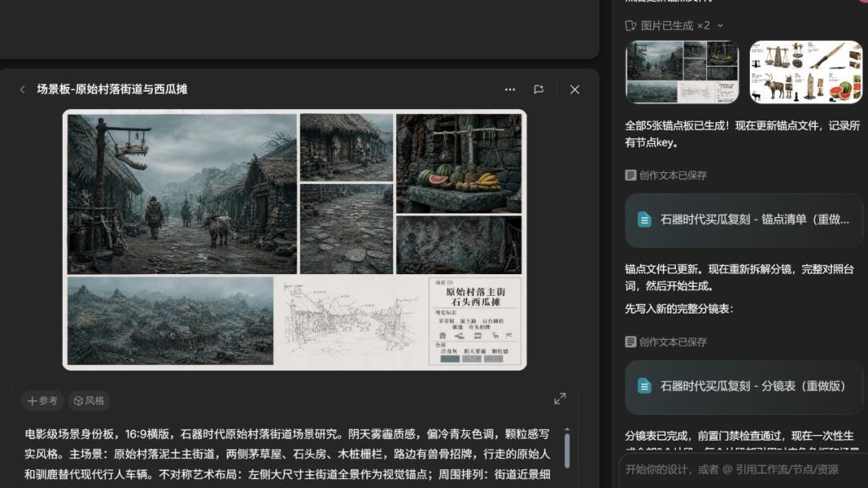
Task: Click the first 创作文本已保存 status line
Action: 666,175
